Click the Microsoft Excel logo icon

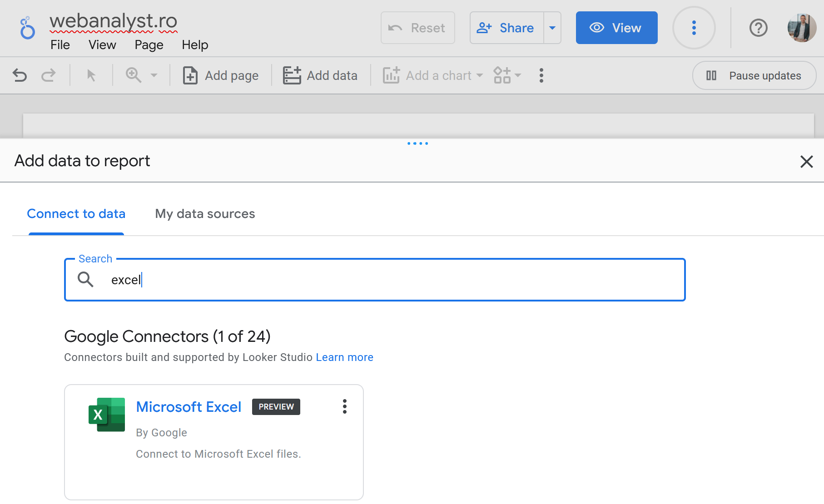pos(107,415)
